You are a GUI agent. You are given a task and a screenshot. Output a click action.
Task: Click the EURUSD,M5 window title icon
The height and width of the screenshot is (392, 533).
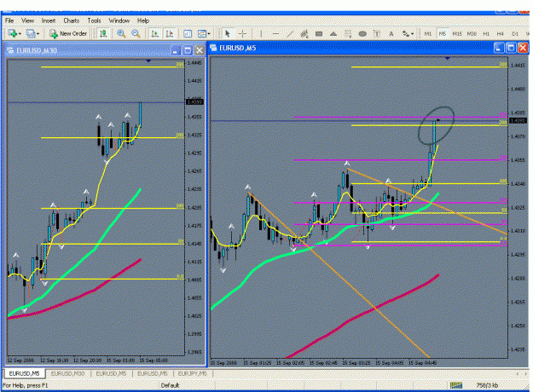click(x=214, y=48)
